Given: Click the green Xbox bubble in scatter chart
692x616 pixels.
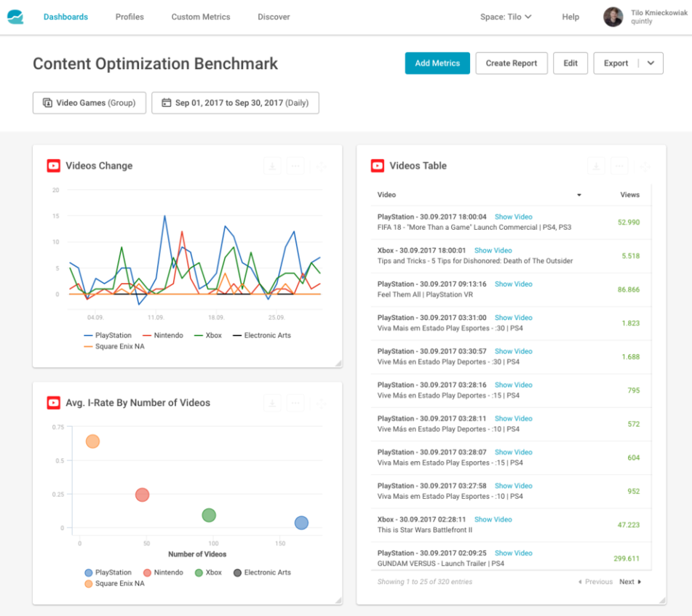Looking at the screenshot, I should 209,515.
